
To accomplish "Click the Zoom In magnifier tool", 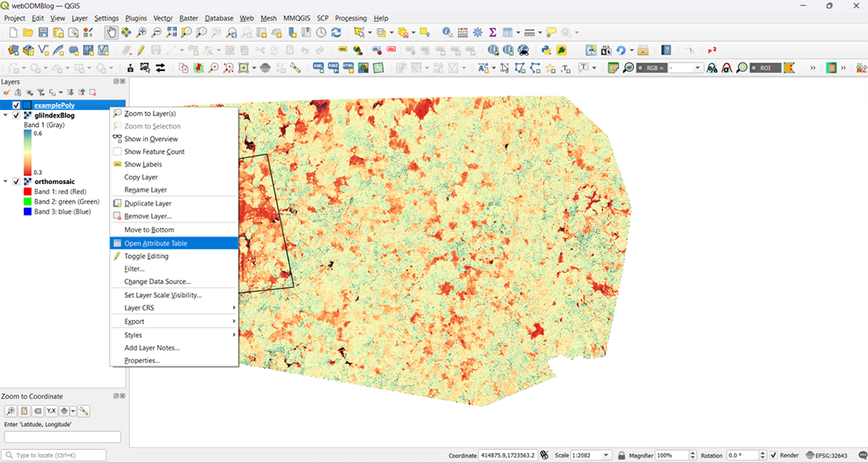I will click(x=141, y=32).
